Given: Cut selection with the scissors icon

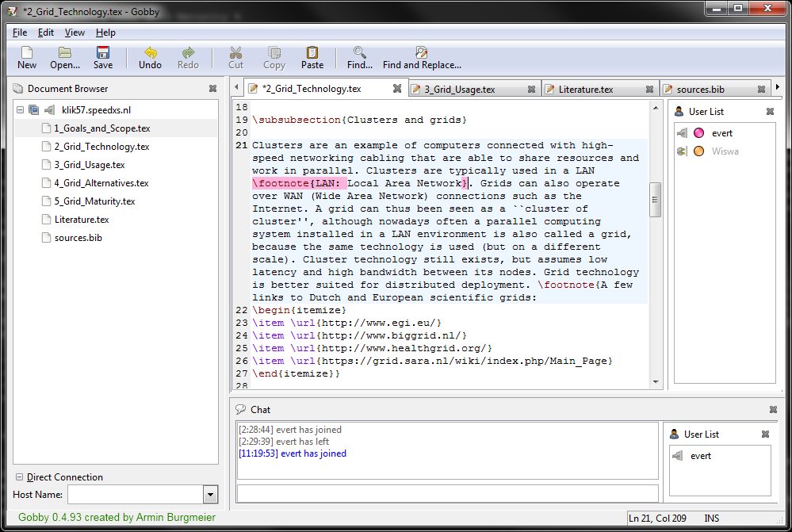Looking at the screenshot, I should (235, 52).
